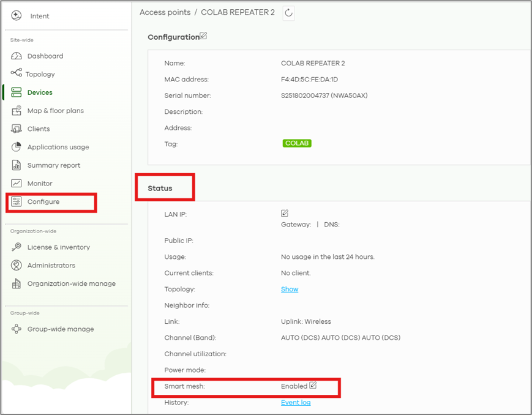Viewport: 532px width, 415px height.
Task: Select the Devices server icon
Action: (x=17, y=92)
